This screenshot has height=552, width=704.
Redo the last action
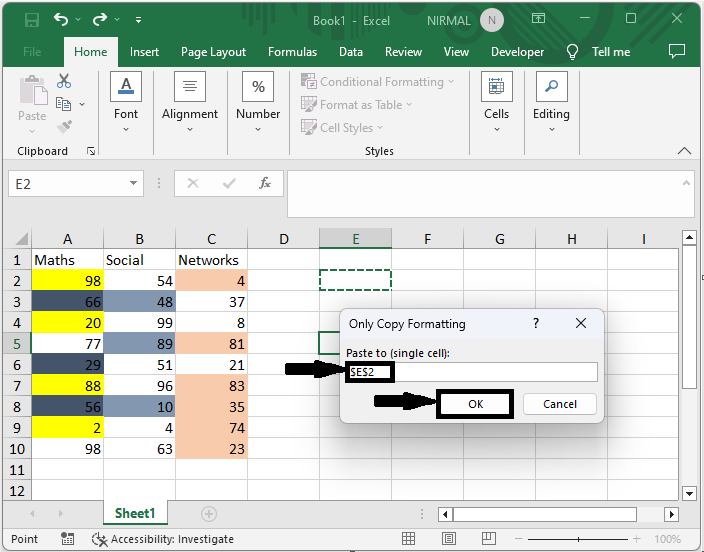100,19
